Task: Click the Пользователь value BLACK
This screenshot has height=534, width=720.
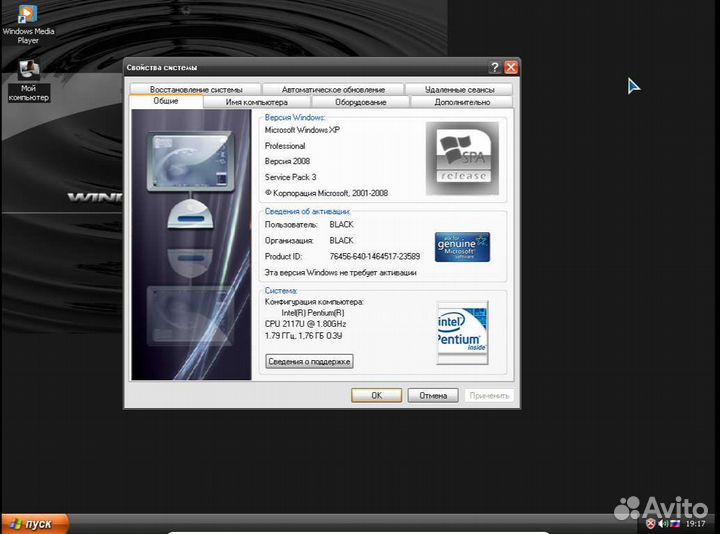Action: pos(341,225)
